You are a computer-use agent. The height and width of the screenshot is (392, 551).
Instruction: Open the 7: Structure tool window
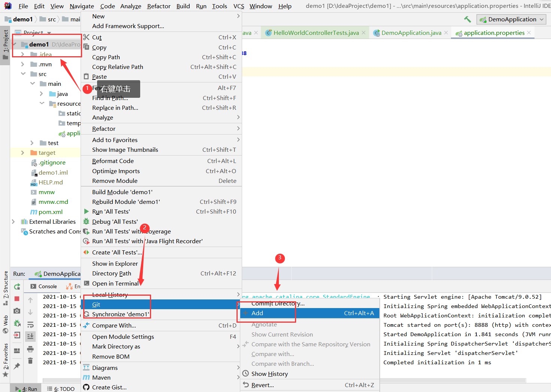(5, 288)
